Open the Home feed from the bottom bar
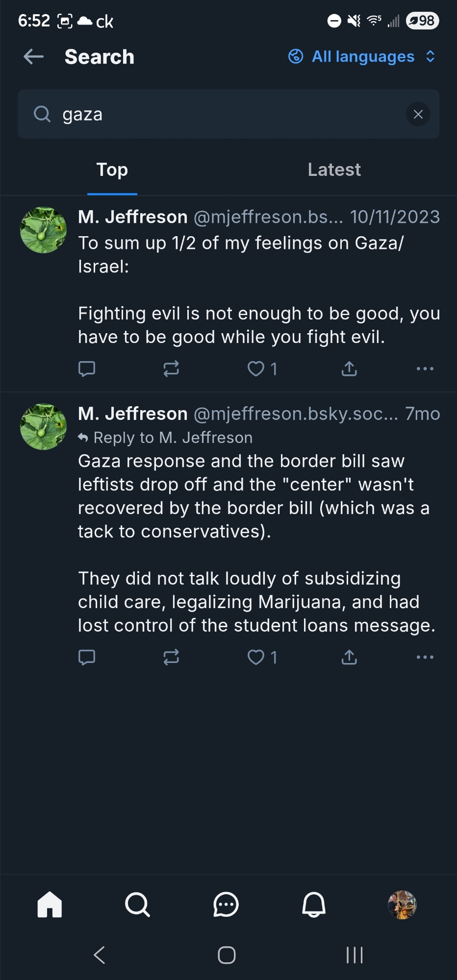 tap(50, 905)
